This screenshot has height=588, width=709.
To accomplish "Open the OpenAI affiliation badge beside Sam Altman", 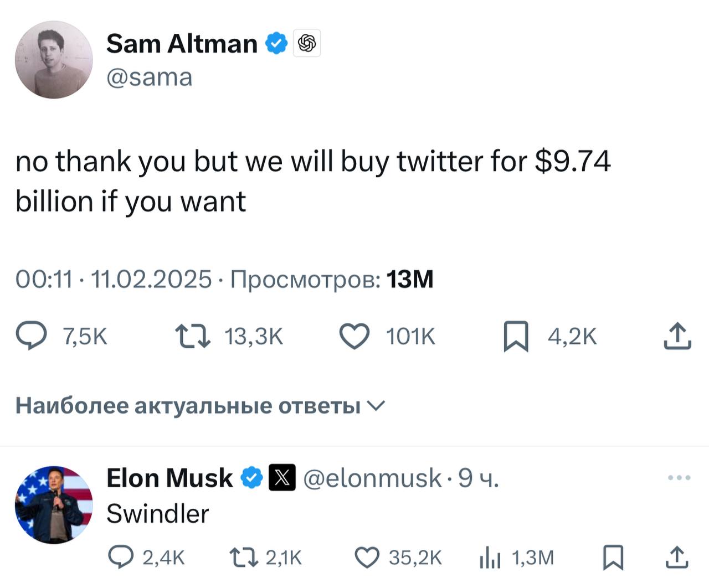I will coord(307,43).
